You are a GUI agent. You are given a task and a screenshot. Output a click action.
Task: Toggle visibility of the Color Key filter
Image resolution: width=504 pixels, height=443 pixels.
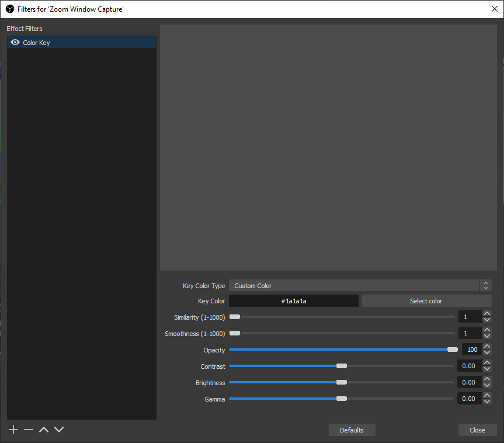coord(15,41)
